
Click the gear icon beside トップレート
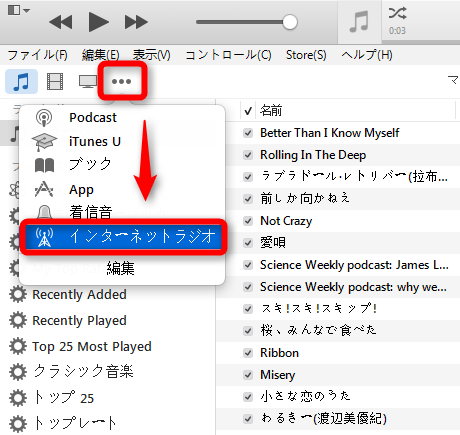18,423
